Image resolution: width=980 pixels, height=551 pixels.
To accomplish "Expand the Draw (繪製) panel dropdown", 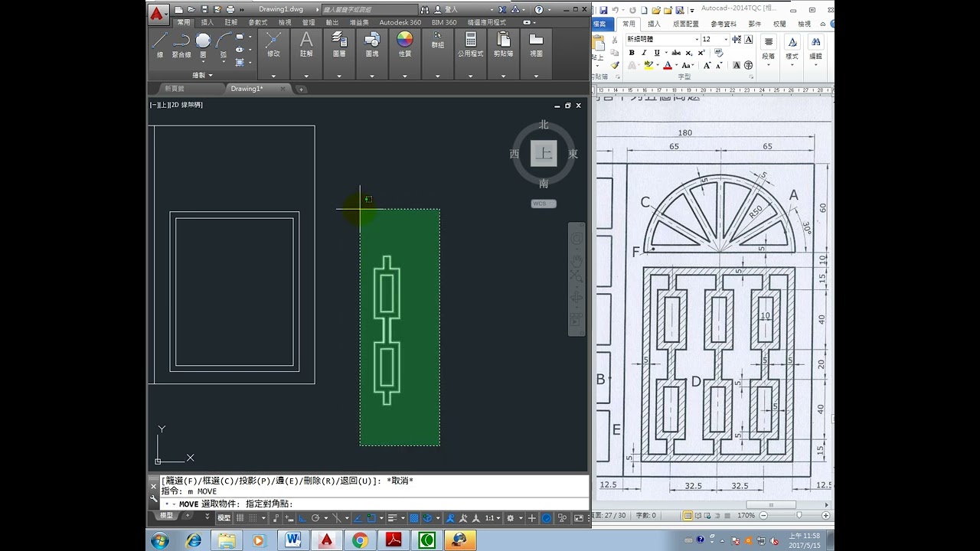I will click(x=203, y=76).
